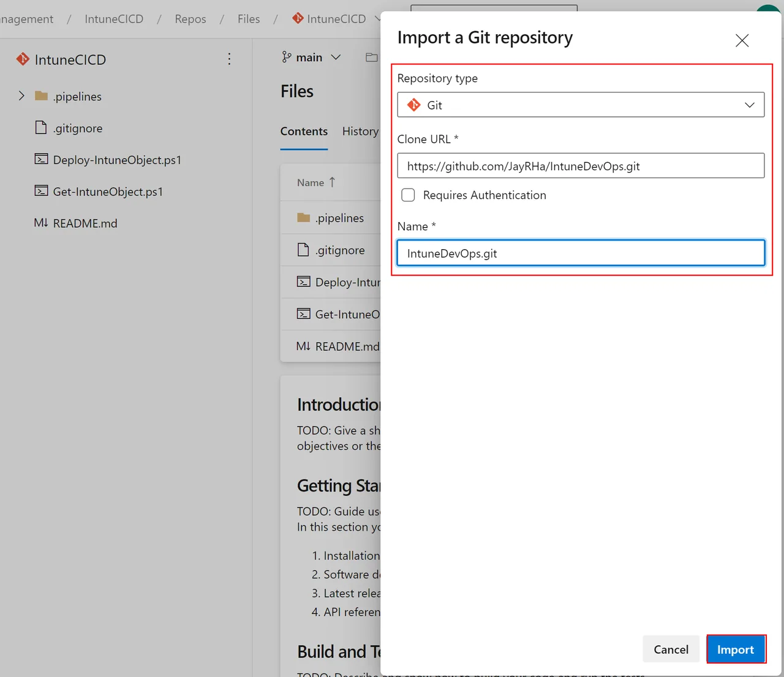Click the IntuneCICD project breadcrumb
Viewport: 784px width, 677px height.
coord(114,19)
